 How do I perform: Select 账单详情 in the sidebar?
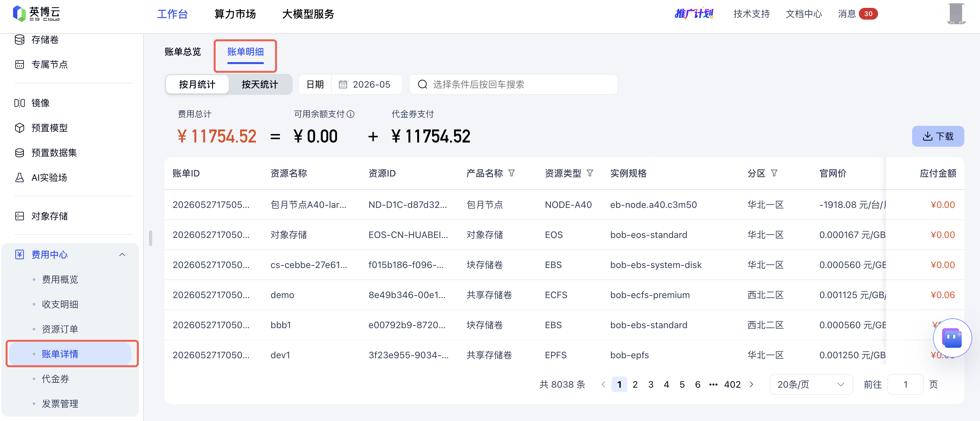coord(70,354)
